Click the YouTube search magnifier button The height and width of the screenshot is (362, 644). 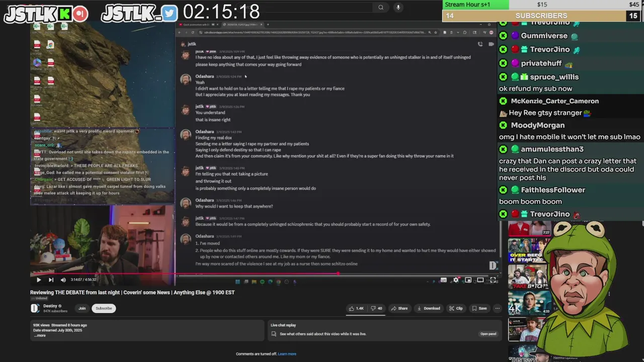click(381, 7)
